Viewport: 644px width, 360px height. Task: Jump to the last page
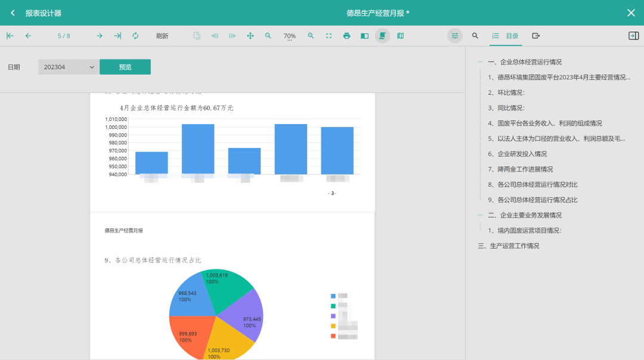(x=117, y=36)
